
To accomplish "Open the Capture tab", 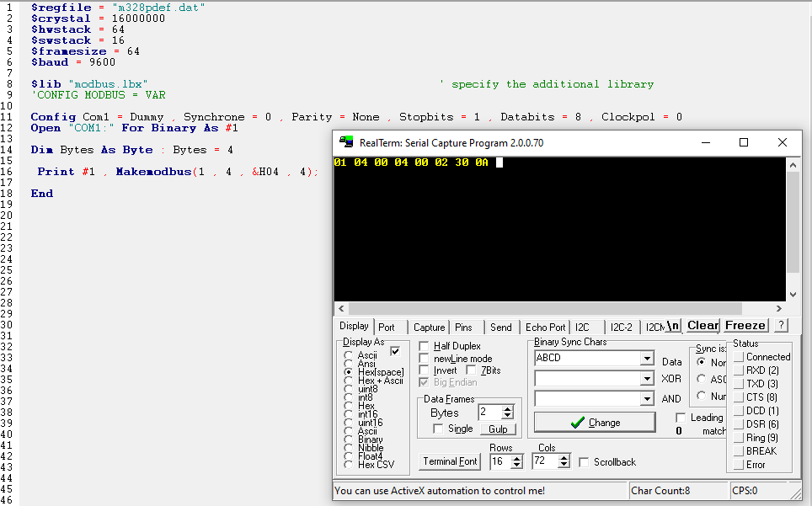I will [429, 328].
